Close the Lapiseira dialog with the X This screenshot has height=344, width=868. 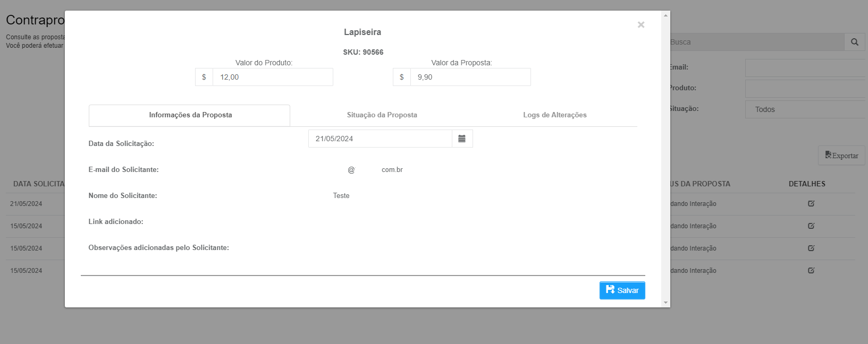(x=641, y=25)
